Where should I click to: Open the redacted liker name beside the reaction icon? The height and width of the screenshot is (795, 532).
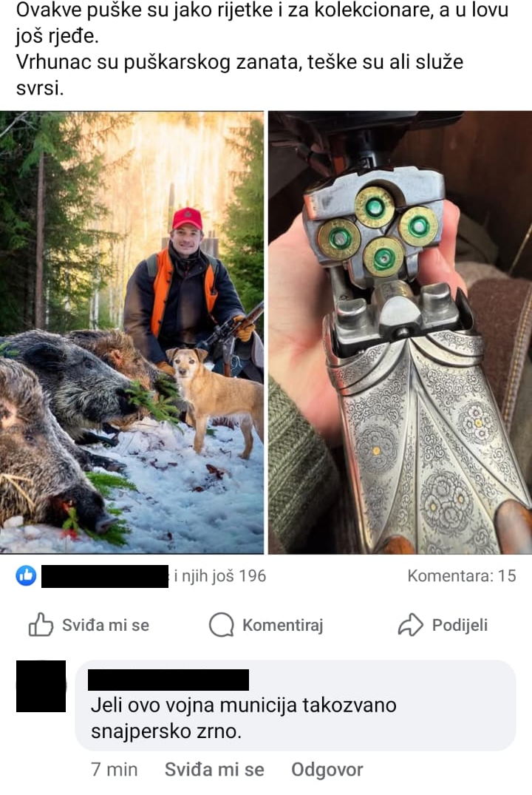tap(105, 577)
